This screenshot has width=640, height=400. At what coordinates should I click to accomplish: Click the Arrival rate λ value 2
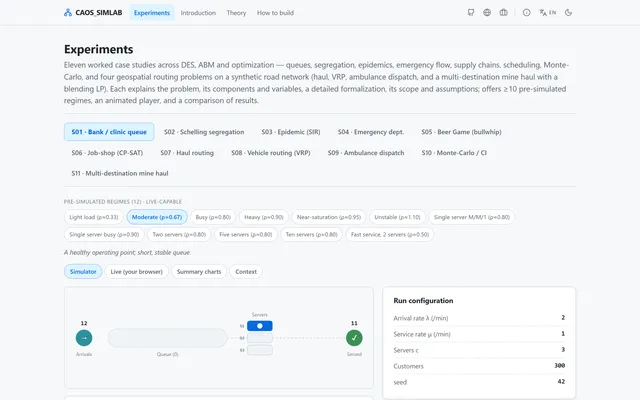tap(563, 318)
